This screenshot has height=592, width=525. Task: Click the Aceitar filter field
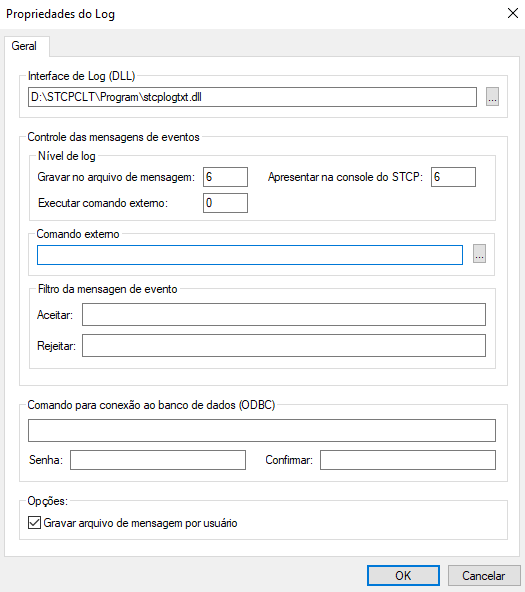284,314
